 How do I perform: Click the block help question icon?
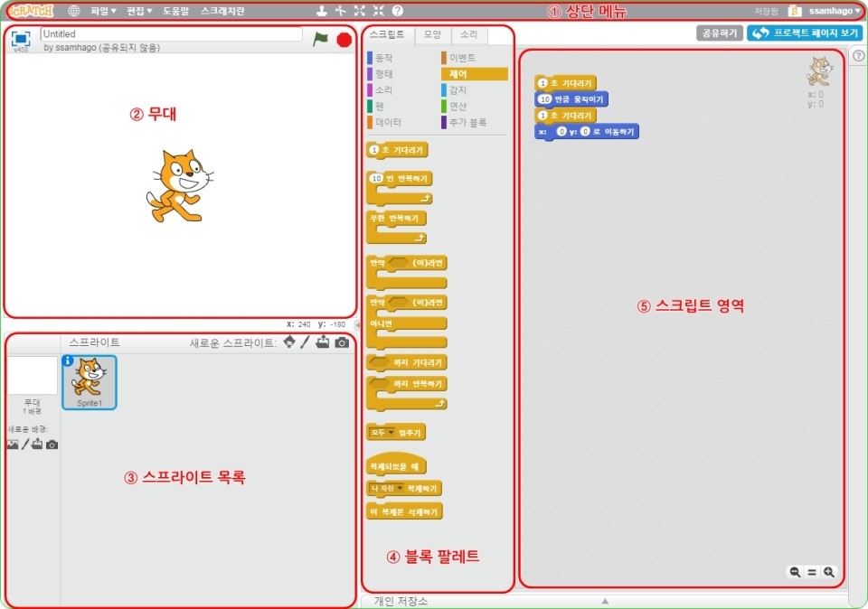(398, 11)
